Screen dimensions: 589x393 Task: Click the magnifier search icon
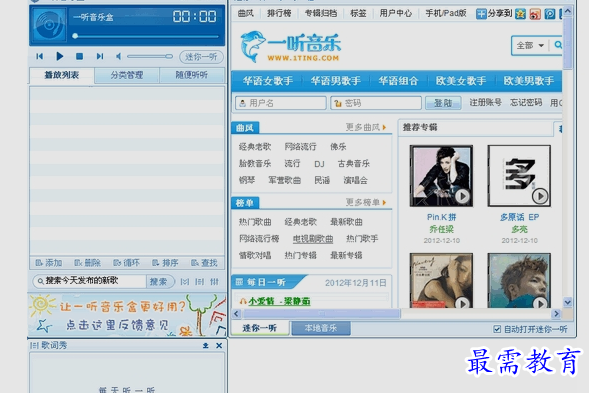[558, 45]
